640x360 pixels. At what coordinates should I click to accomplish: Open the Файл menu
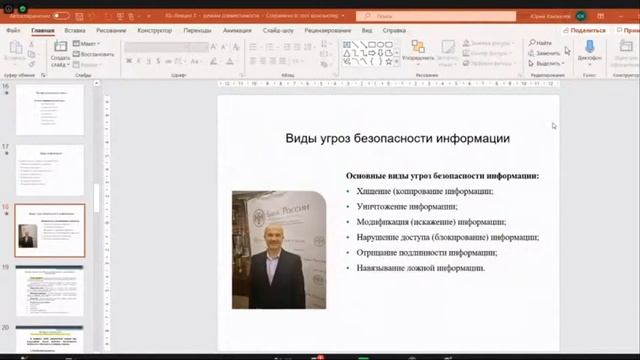point(13,31)
